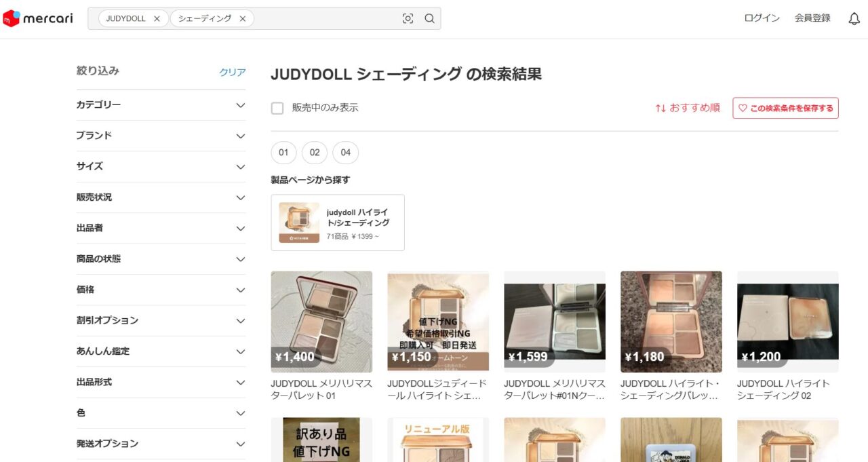Expand the カテゴリー filter
This screenshot has width=868, height=462.
click(161, 105)
